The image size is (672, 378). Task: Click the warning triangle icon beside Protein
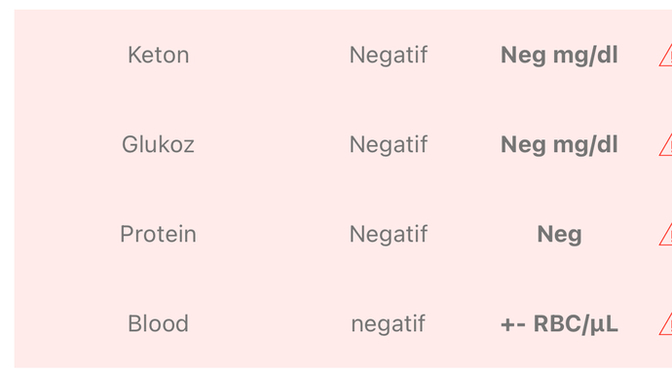666,234
